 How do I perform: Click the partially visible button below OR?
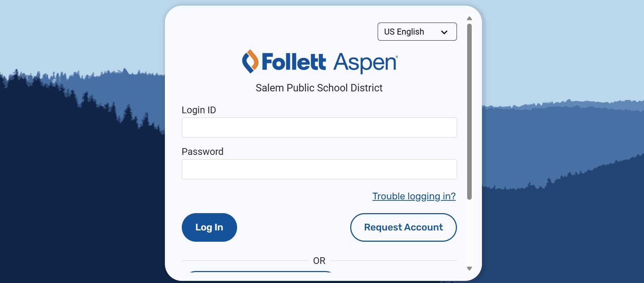tap(261, 271)
